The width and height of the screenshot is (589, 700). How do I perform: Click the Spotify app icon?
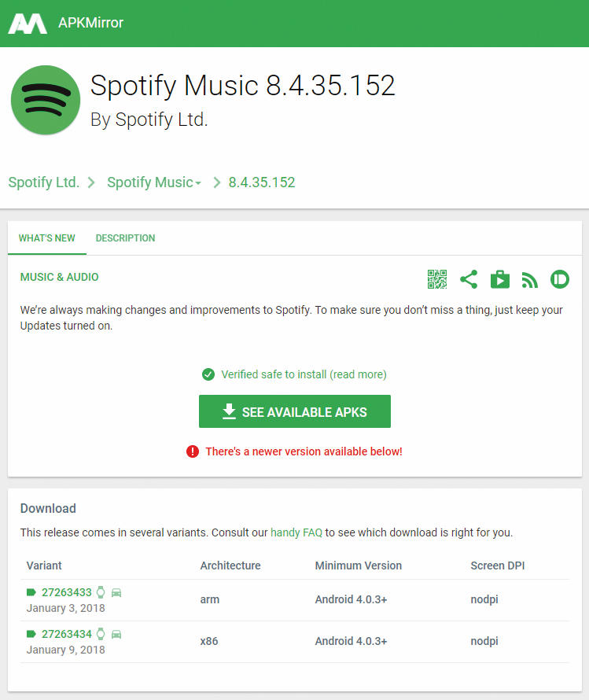point(46,100)
